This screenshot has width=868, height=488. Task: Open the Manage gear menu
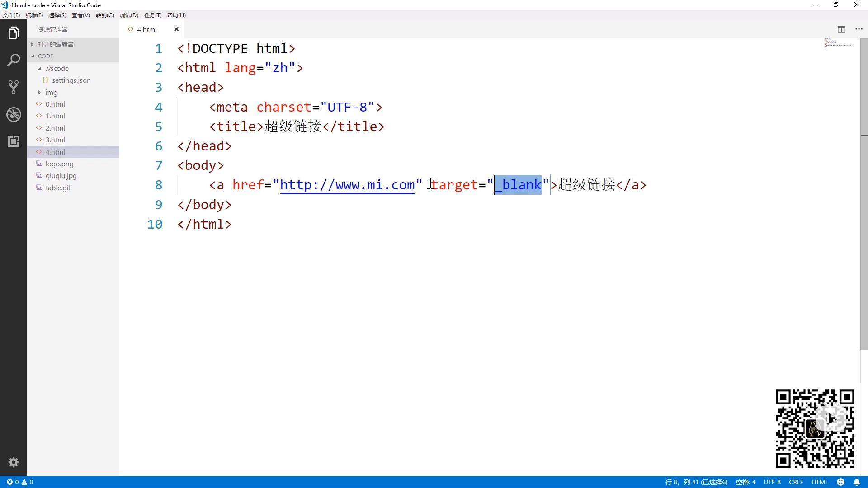pos(14,462)
